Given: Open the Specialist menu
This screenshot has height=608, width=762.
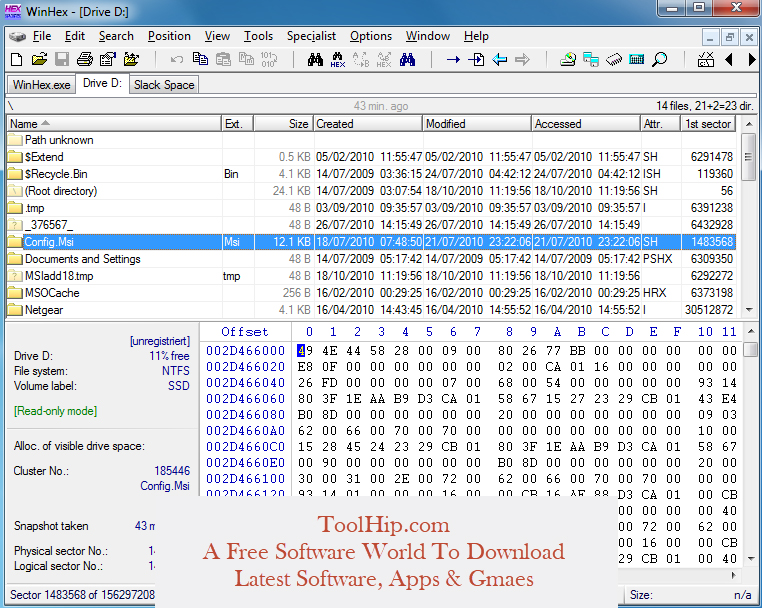Looking at the screenshot, I should 311,36.
